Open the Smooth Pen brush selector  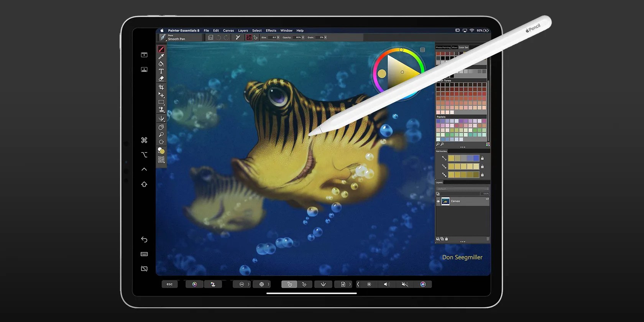click(x=180, y=38)
